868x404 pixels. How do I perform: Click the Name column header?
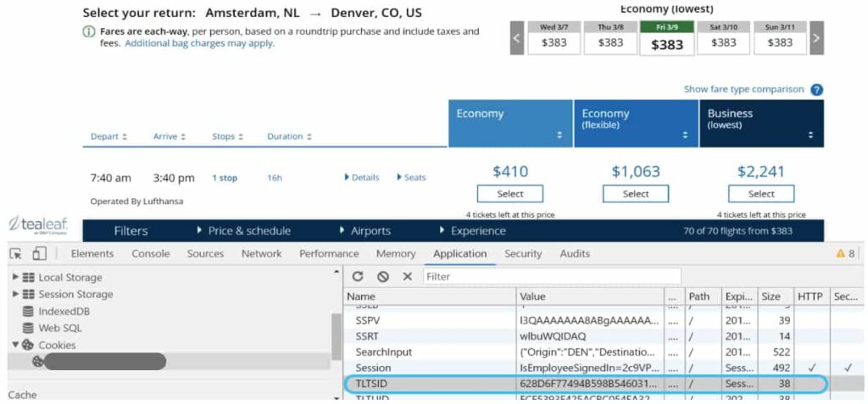tap(430, 296)
